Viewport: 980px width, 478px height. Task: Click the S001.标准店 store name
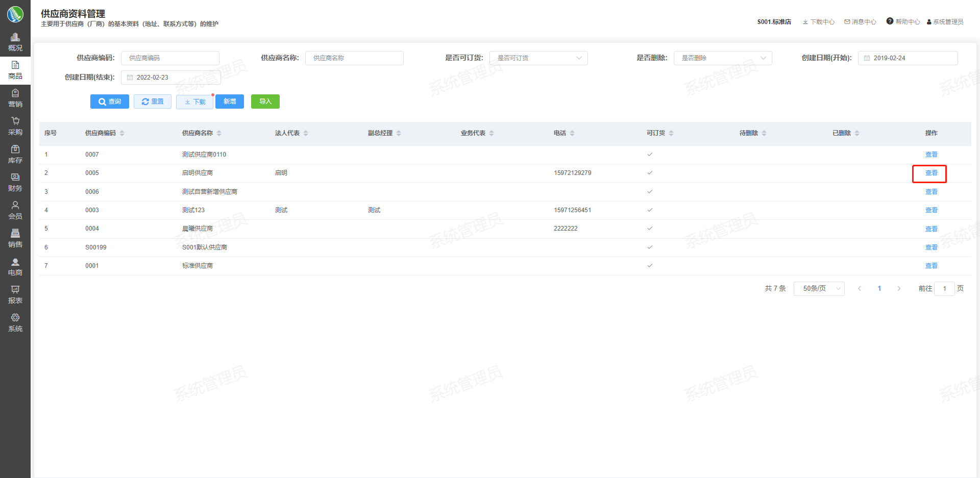[x=774, y=22]
